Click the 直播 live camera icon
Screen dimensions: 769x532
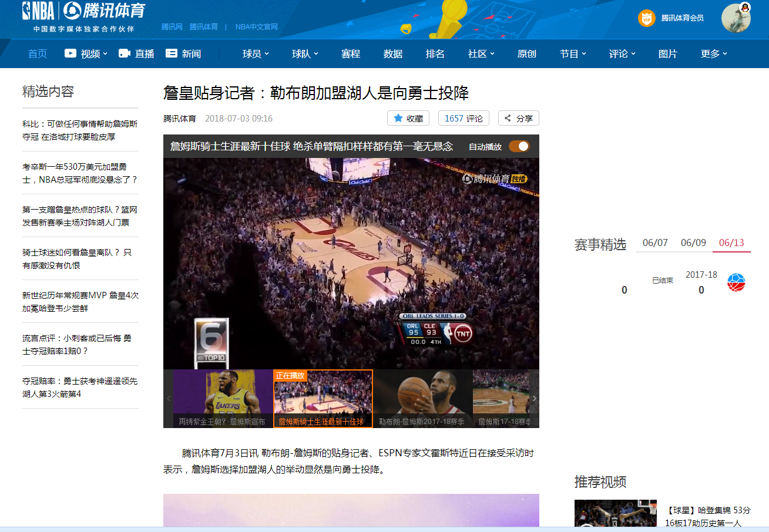(x=125, y=53)
